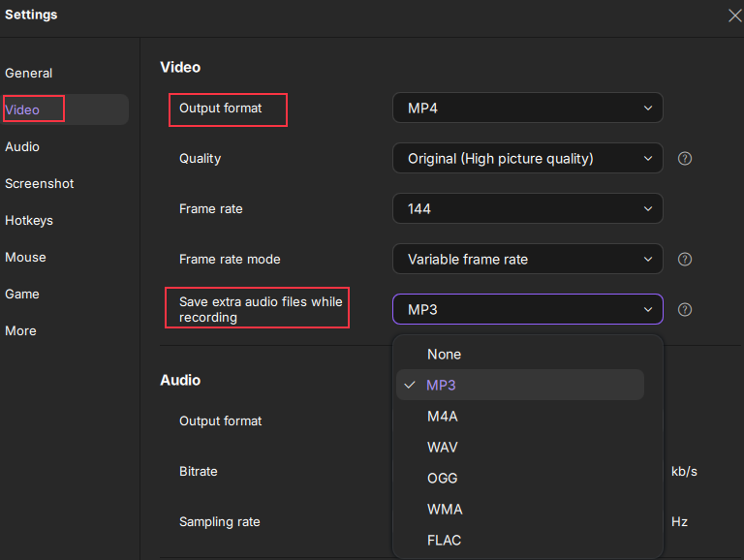This screenshot has height=560, width=744.
Task: Open the Frame rate dropdown showing 144
Action: [x=527, y=208]
